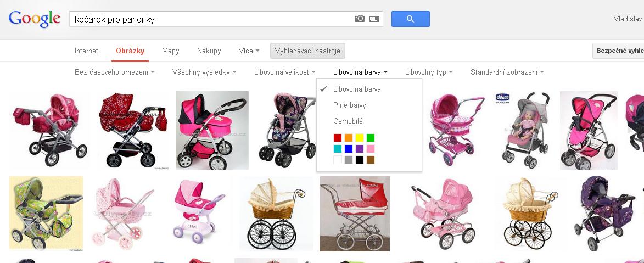Image resolution: width=644 pixels, height=263 pixels.
Task: Toggle the Vyhledávací nástroje button
Action: point(307,51)
